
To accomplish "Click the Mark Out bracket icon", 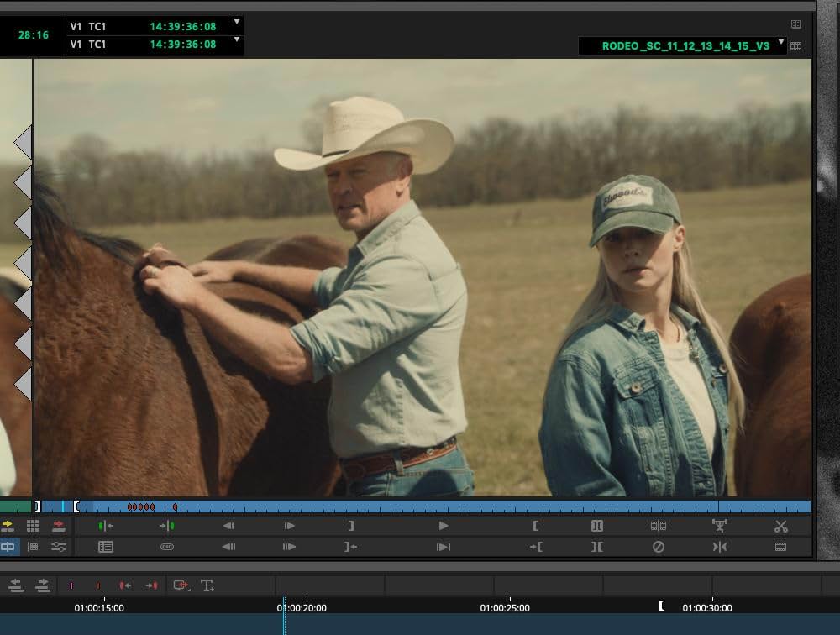I will click(351, 527).
